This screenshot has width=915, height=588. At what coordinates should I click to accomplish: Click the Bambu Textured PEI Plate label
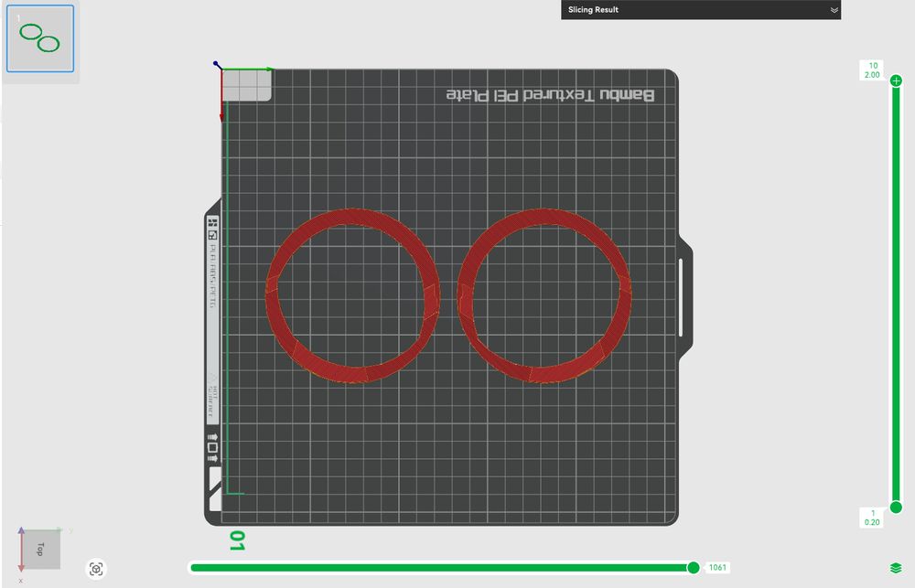pyautogui.click(x=550, y=94)
